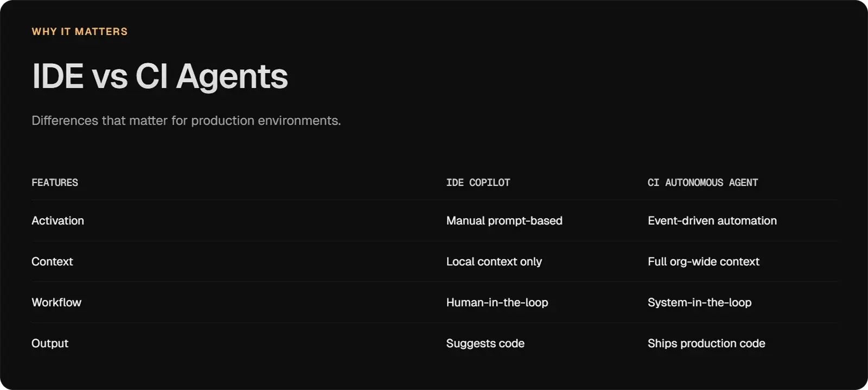Select the Output row label

pos(50,343)
